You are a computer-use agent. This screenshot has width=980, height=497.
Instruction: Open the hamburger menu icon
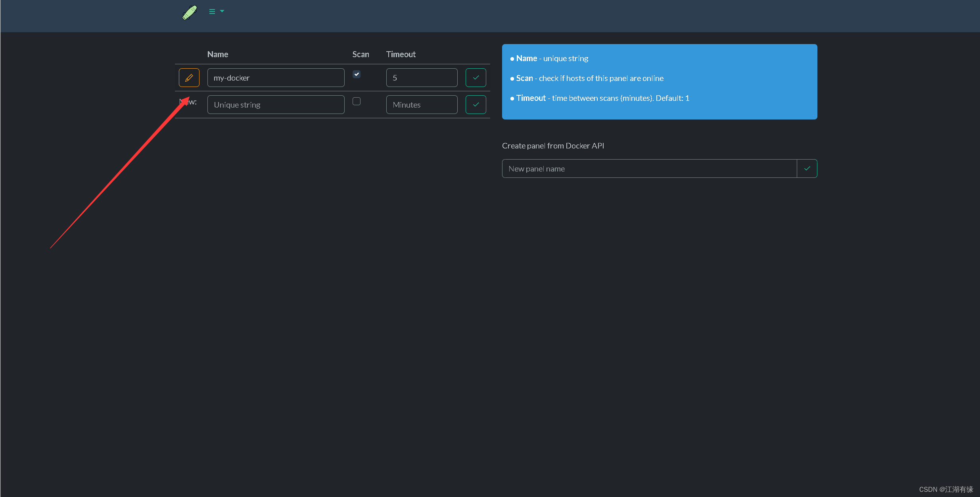(x=212, y=12)
